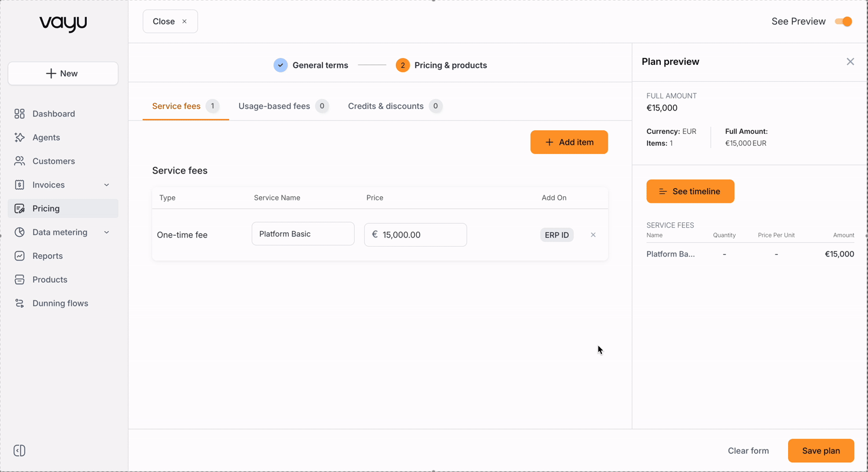Expand the Data metering chevron

tap(106, 232)
